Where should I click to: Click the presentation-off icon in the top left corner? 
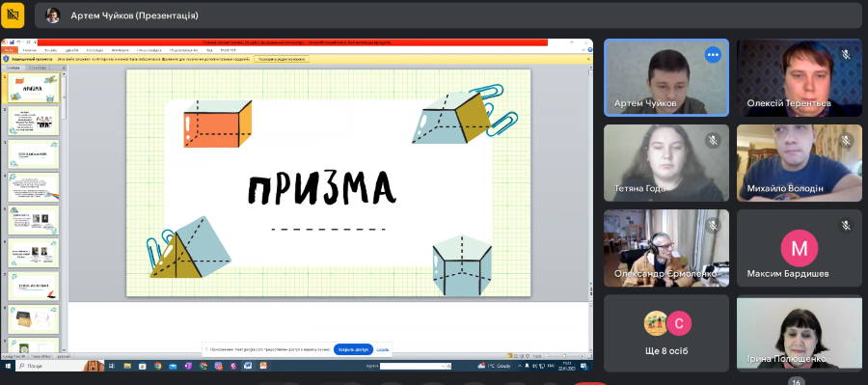pyautogui.click(x=13, y=15)
